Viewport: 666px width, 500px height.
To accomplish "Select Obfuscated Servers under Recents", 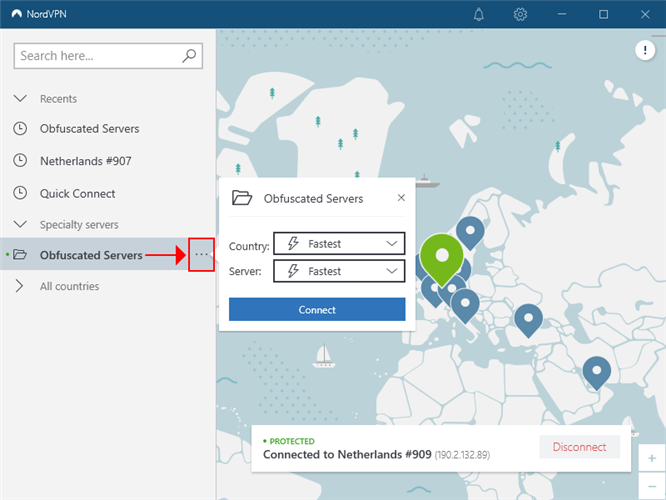I will 89,129.
